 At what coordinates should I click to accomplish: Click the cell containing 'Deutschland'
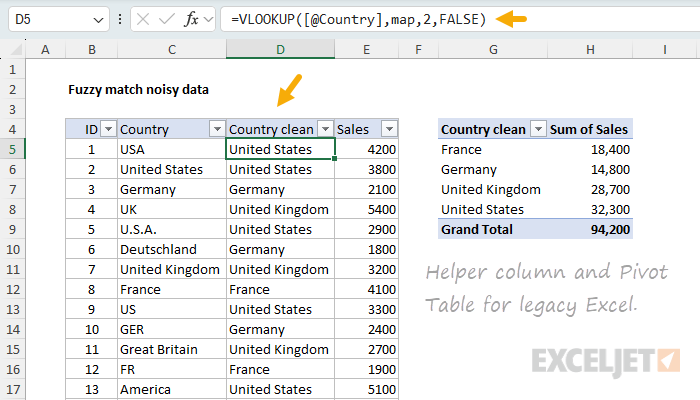tap(172, 249)
